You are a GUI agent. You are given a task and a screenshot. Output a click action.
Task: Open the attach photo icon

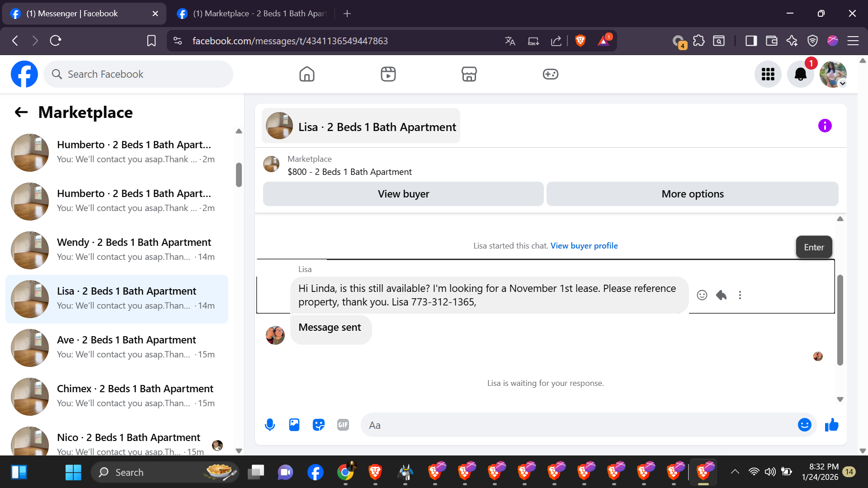294,425
